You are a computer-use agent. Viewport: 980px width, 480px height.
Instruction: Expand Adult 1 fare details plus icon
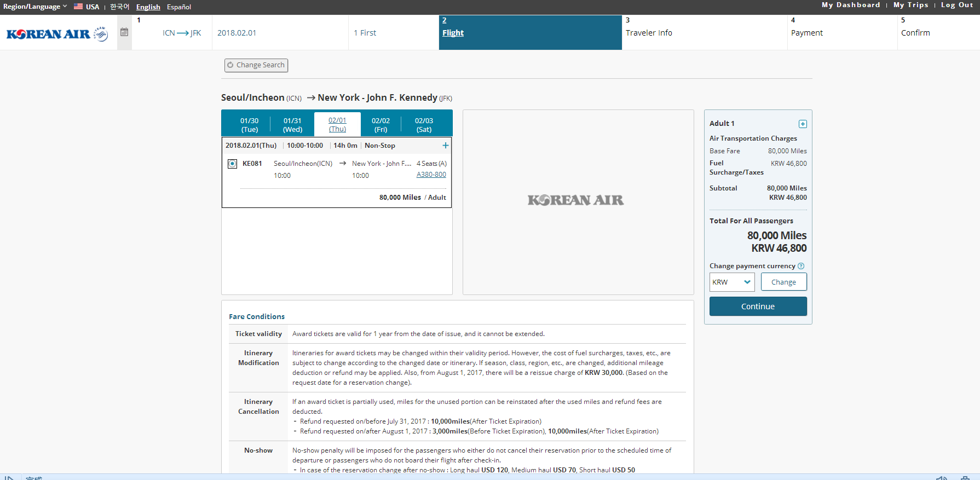pos(803,124)
